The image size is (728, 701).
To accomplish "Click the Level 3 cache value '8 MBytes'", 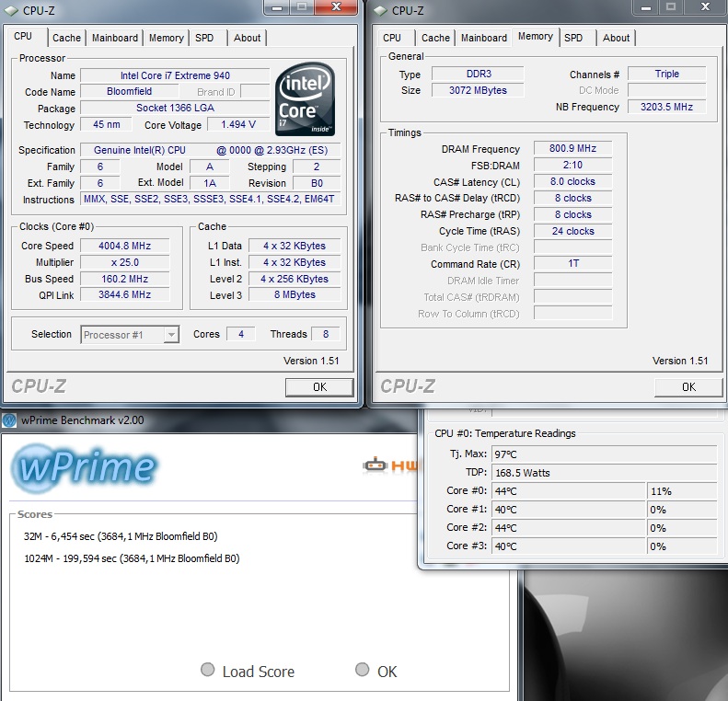I will point(295,294).
